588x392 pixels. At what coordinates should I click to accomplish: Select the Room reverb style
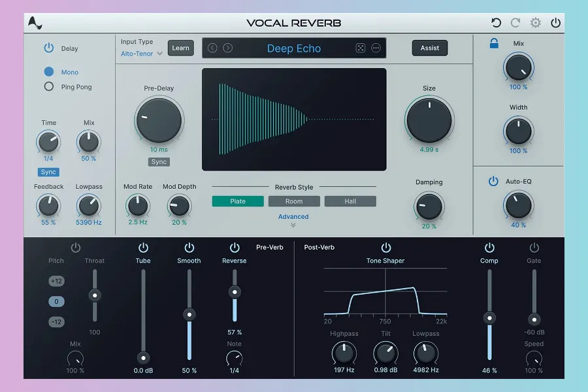click(x=294, y=201)
